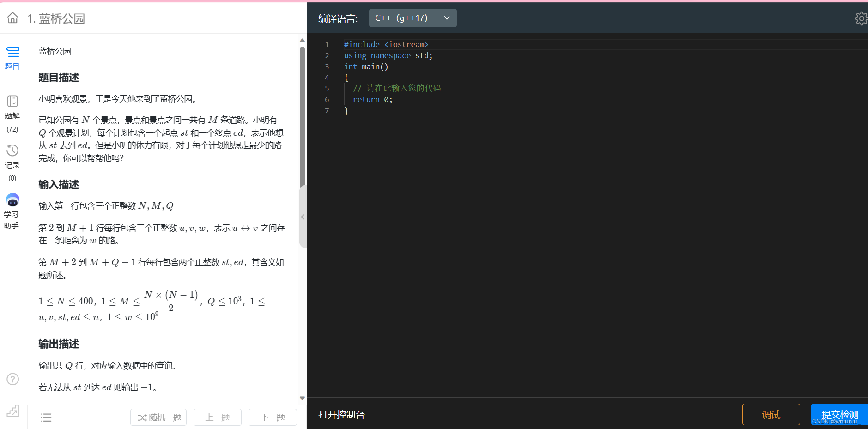Open editor settings gear icon
The height and width of the screenshot is (429, 868).
[x=861, y=18]
